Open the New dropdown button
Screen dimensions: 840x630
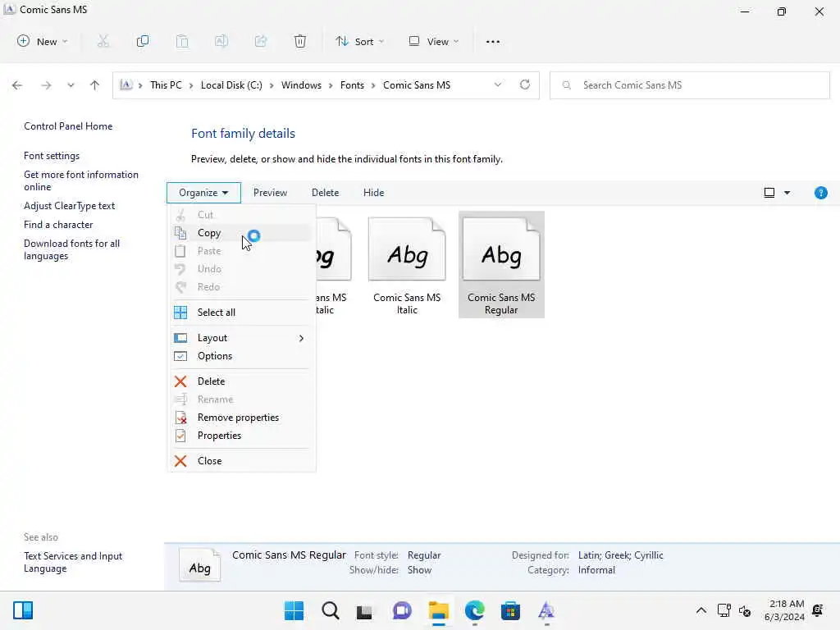pos(43,41)
